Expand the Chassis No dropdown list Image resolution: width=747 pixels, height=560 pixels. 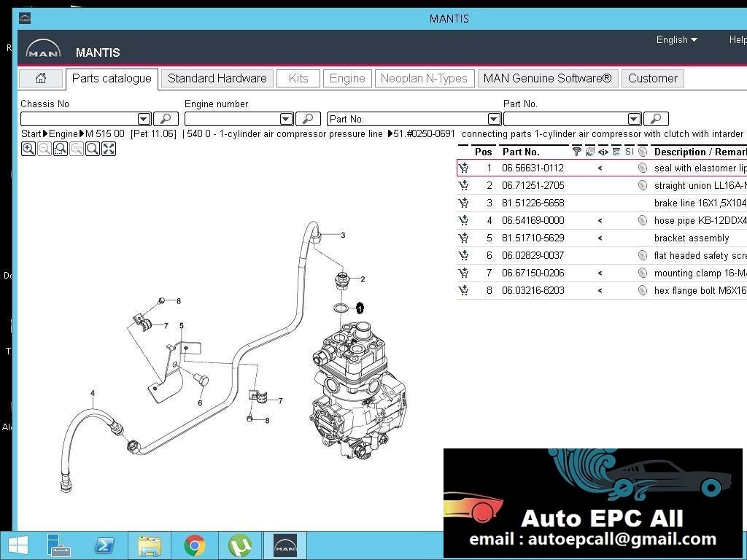(x=144, y=118)
